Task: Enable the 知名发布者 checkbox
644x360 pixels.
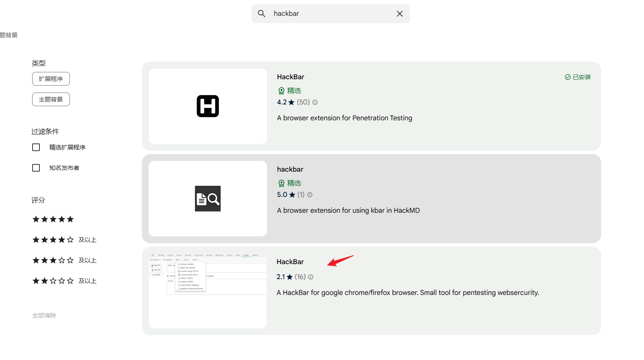Action: tap(36, 168)
